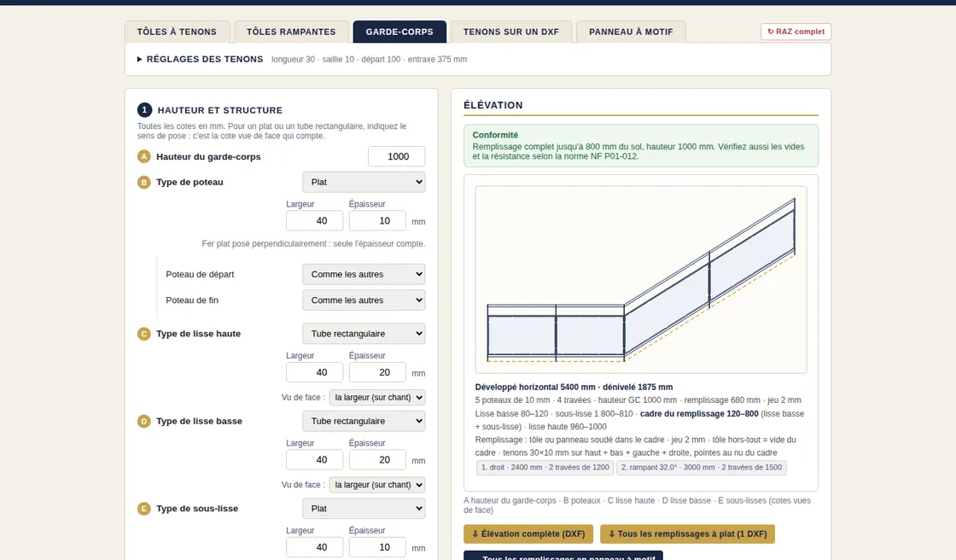Click the sous-lisse Largeur input field

click(x=315, y=547)
